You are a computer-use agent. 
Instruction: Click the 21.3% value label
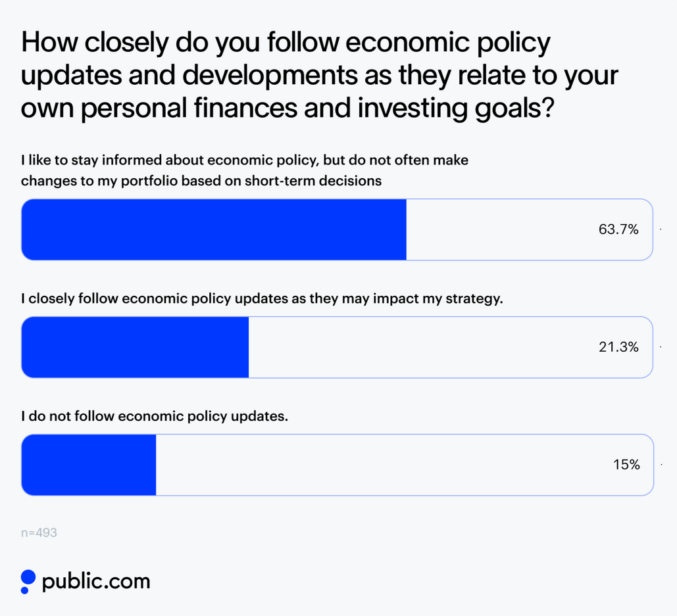coord(618,347)
